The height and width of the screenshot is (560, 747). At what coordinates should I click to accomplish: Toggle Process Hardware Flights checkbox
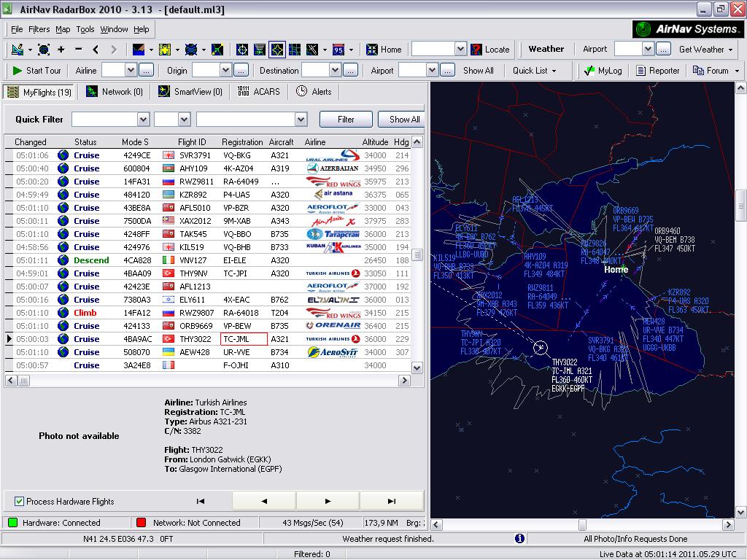pyautogui.click(x=19, y=502)
